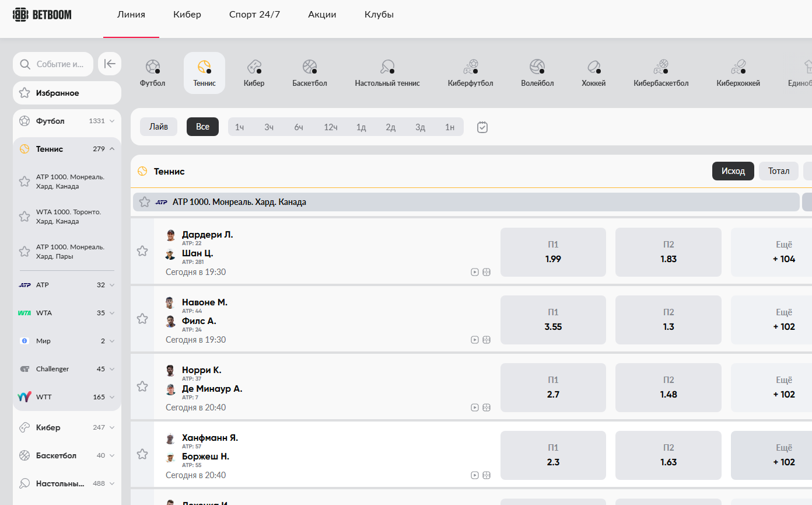Go to the Клубы tab
Screen dimensions: 812x505
coord(379,15)
